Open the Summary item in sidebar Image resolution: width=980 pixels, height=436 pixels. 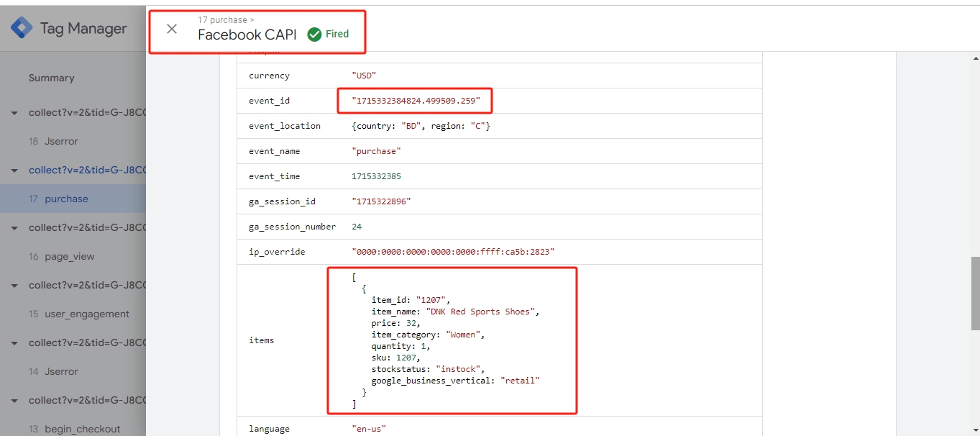[52, 78]
